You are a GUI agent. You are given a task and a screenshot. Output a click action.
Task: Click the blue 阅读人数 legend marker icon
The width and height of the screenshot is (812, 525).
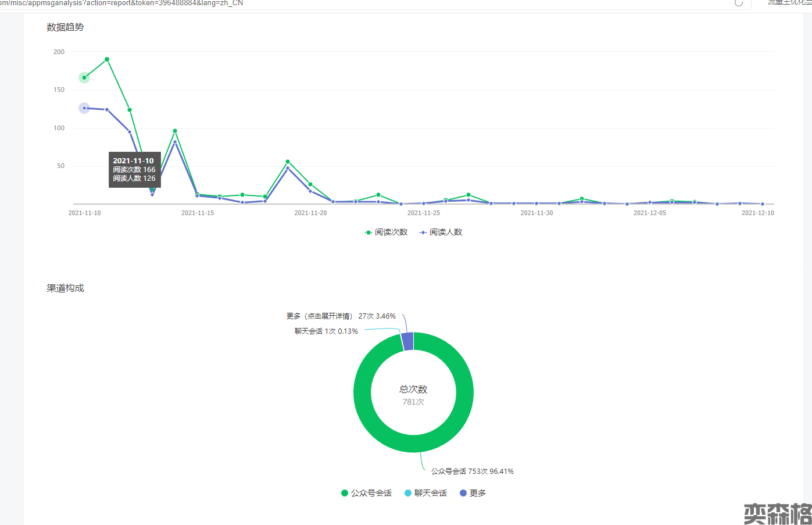(x=423, y=233)
